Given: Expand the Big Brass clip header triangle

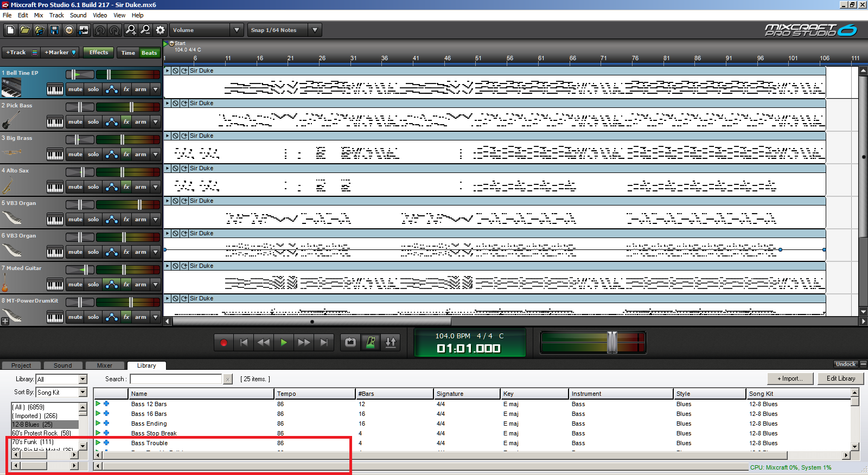Looking at the screenshot, I should point(168,136).
